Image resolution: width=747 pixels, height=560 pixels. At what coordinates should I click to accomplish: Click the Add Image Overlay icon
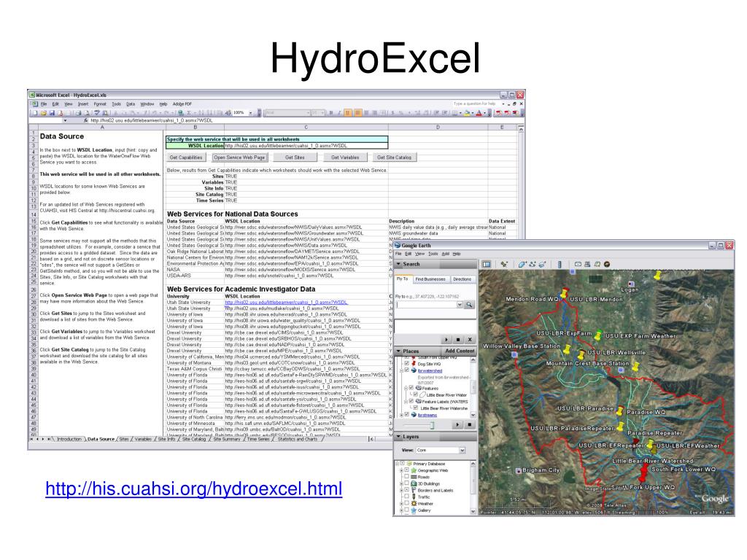pyautogui.click(x=542, y=264)
